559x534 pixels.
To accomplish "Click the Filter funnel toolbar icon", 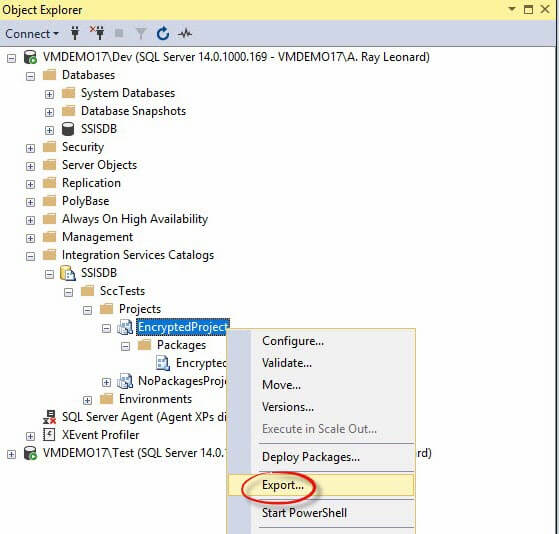I will click(141, 34).
